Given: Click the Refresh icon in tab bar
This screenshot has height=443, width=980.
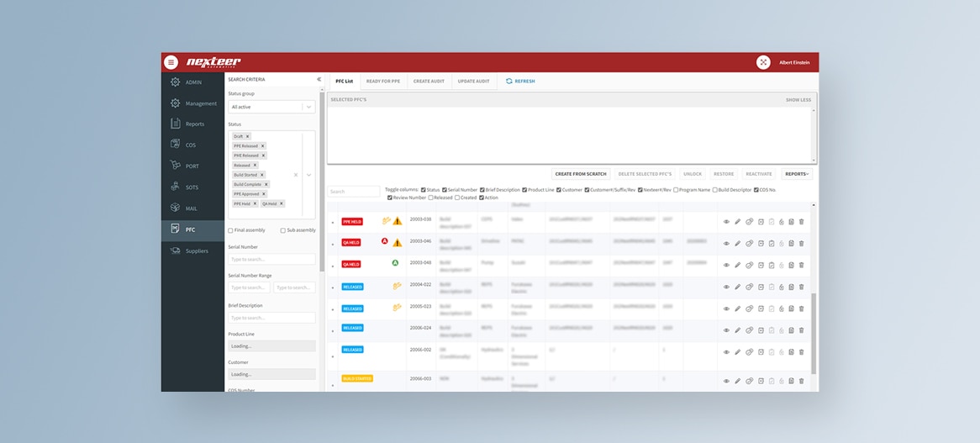Looking at the screenshot, I should tap(509, 82).
